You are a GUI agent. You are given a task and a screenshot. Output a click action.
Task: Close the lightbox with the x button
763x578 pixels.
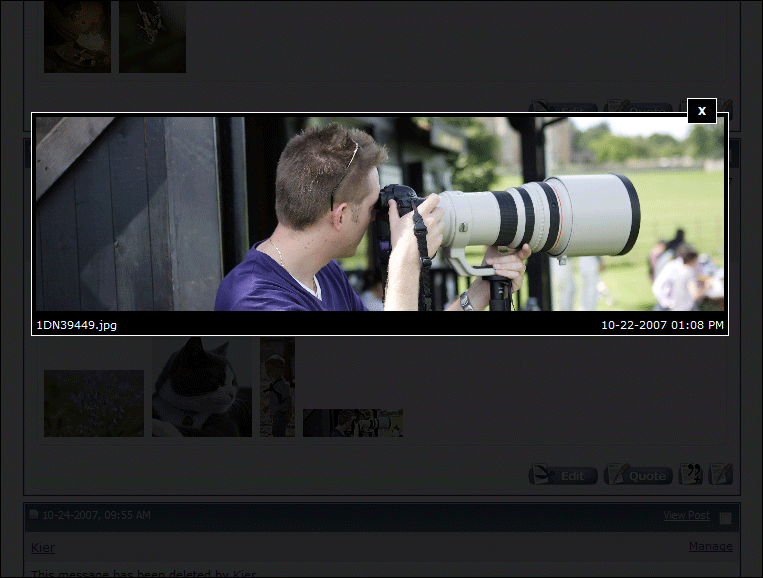tap(702, 111)
